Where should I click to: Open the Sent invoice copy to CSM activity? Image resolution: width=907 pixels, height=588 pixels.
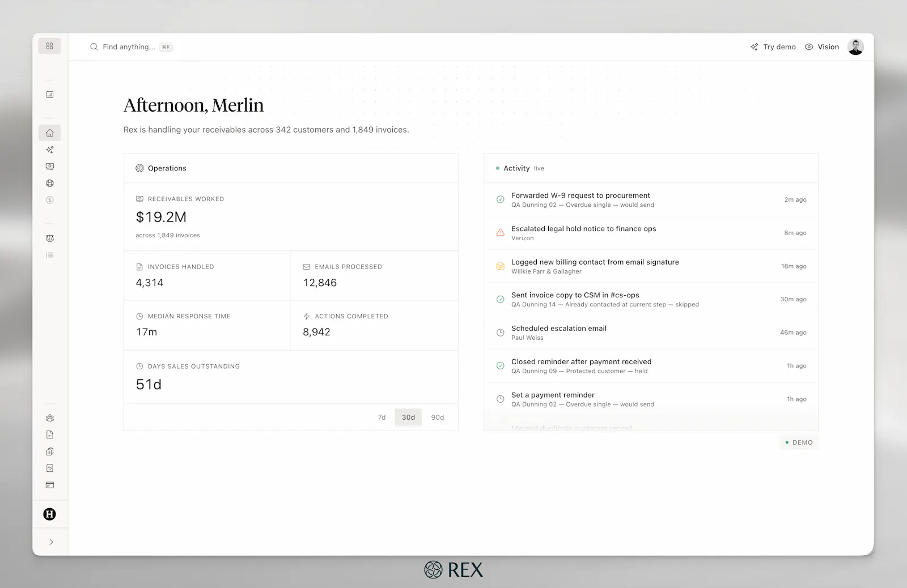point(651,299)
